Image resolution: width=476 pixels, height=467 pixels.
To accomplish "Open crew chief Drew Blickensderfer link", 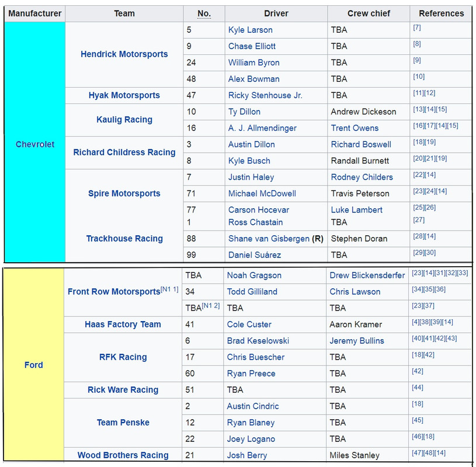I will (x=367, y=276).
